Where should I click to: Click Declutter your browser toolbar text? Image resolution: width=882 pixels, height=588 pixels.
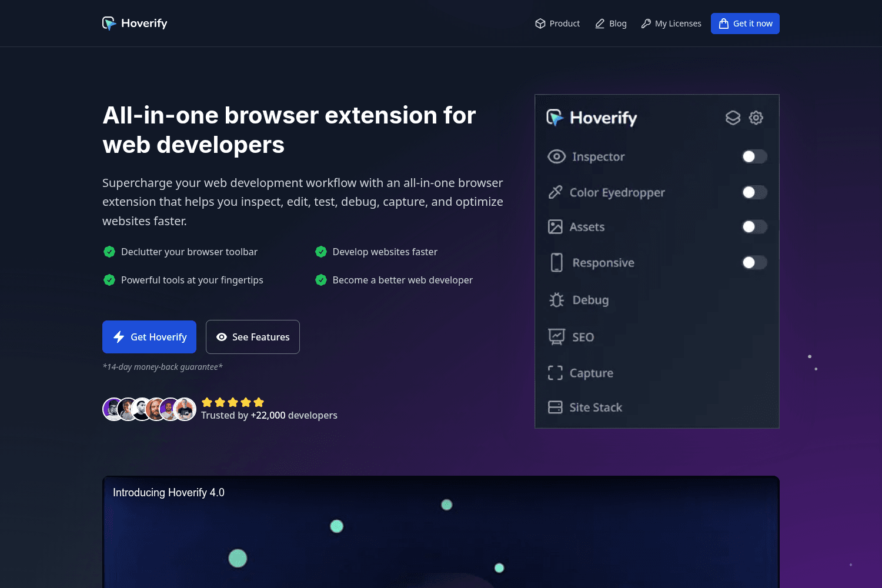coord(189,252)
